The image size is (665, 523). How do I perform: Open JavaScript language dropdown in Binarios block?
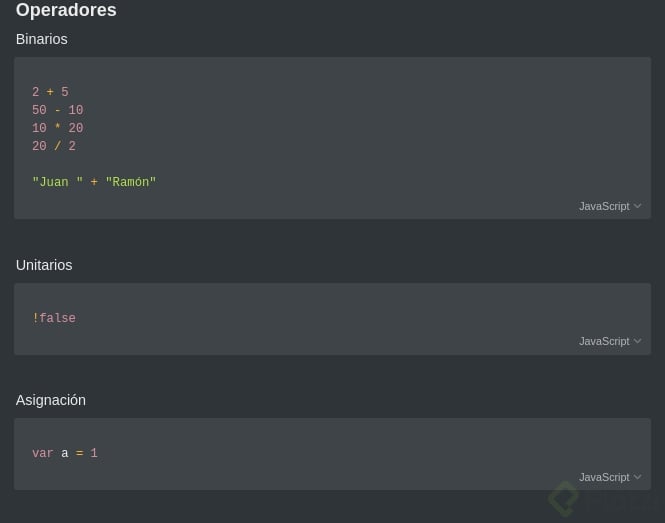(610, 207)
